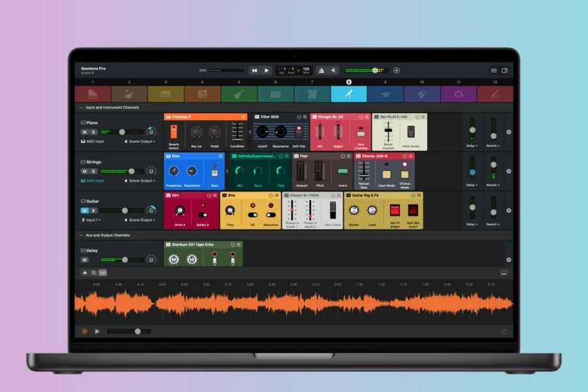Viewport: 588px width, 392px height.
Task: Collapse Input and Instrument Channels section
Action: pyautogui.click(x=81, y=108)
